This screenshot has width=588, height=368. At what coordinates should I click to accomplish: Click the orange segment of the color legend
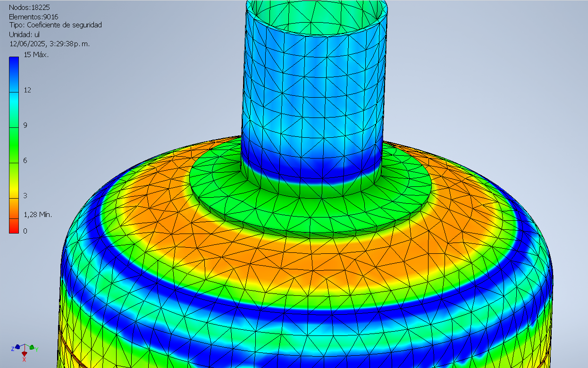click(x=14, y=208)
